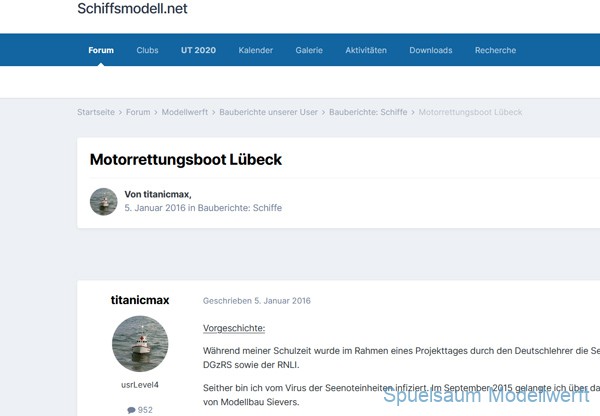Image resolution: width=600 pixels, height=416 pixels.
Task: Open the Downloads tab
Action: coord(430,50)
